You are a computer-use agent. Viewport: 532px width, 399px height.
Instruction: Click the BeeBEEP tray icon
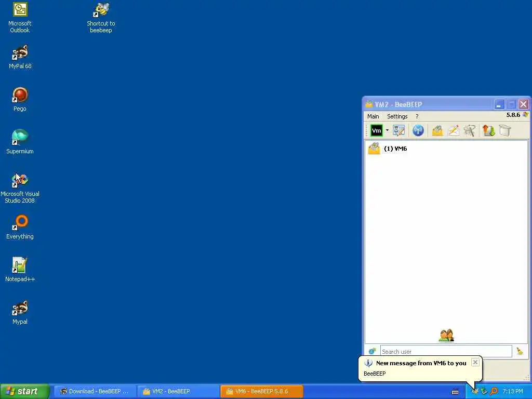475,391
